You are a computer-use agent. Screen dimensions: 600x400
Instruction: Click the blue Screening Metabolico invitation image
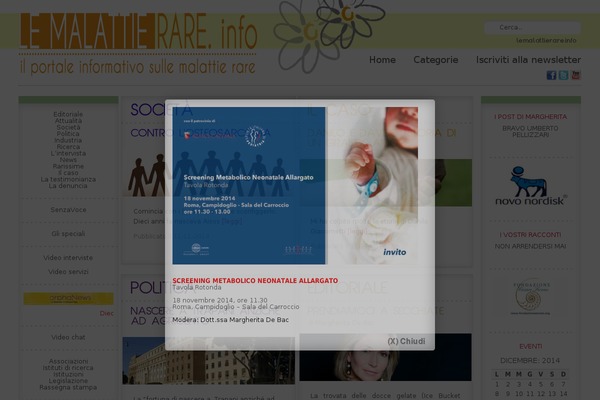pyautogui.click(x=249, y=186)
